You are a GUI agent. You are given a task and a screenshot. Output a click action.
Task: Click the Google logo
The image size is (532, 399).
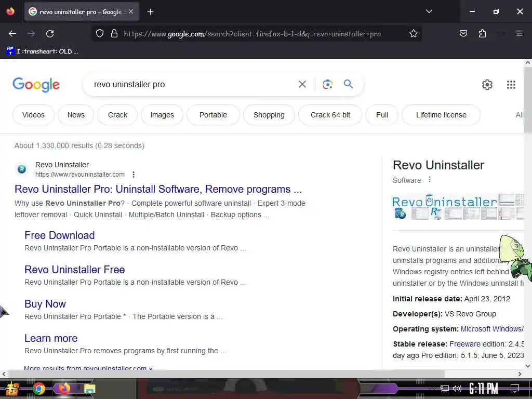[x=36, y=85]
